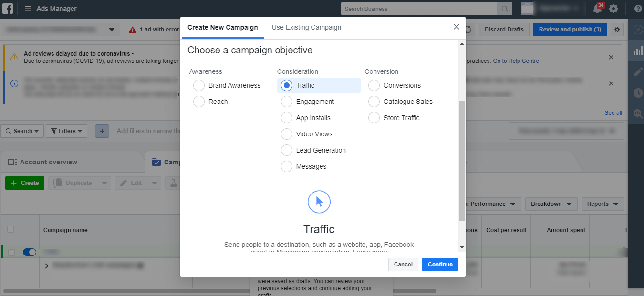Toggle the first campaign on/off switch

point(30,252)
